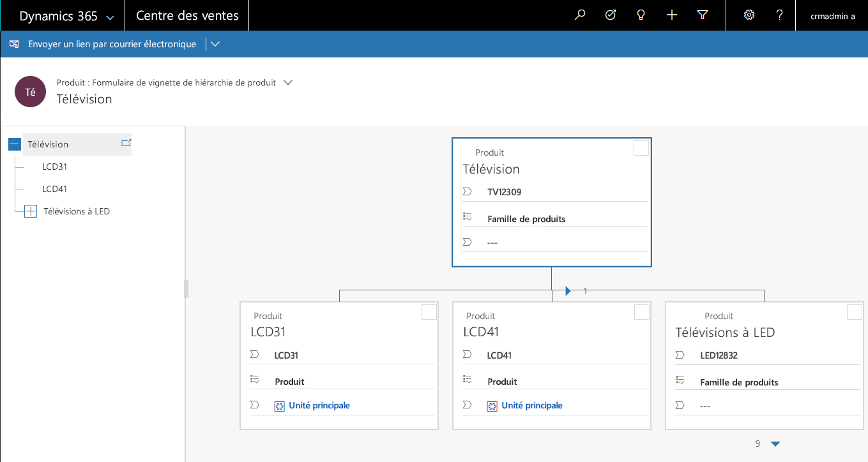This screenshot has height=462, width=868.
Task: Expand more commands chevron in blue bar
Action: [215, 44]
